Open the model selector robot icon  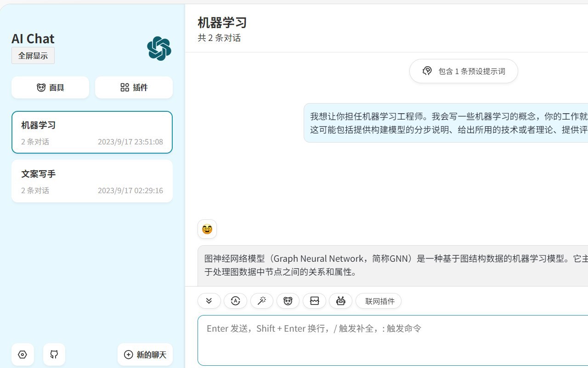click(340, 301)
